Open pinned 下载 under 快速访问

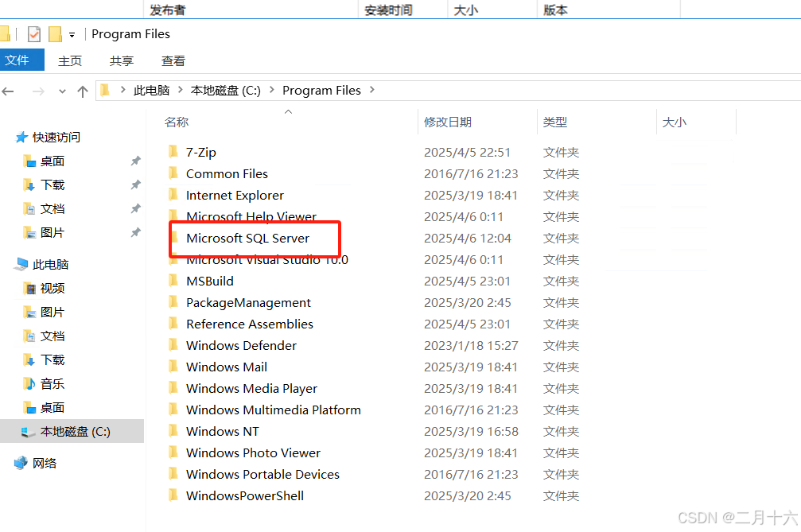click(52, 184)
